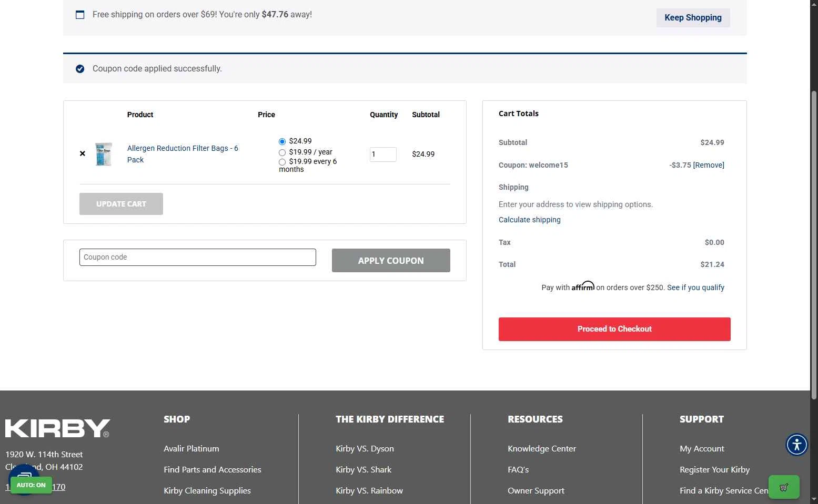Open FAQ's page

[518, 470]
